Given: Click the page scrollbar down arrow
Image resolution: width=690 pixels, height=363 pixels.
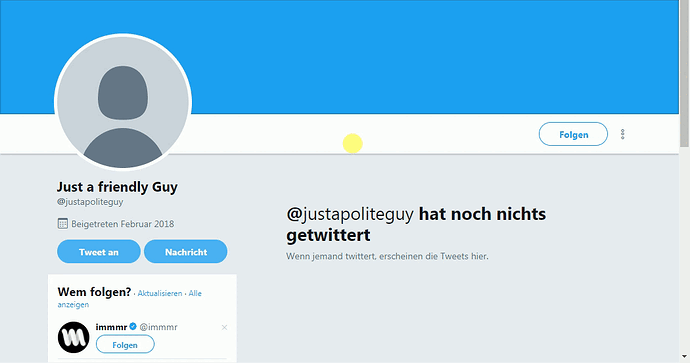Looking at the screenshot, I should 684,357.
